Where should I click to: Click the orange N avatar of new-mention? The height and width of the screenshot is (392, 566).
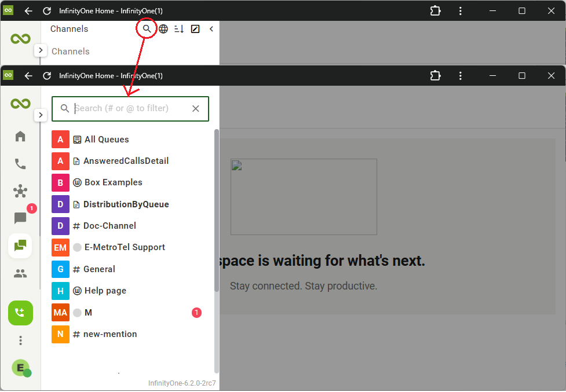click(x=60, y=334)
